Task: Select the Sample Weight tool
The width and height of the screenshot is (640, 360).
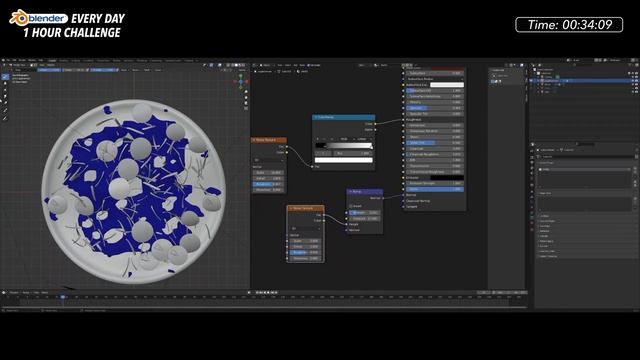Action: (x=5, y=111)
